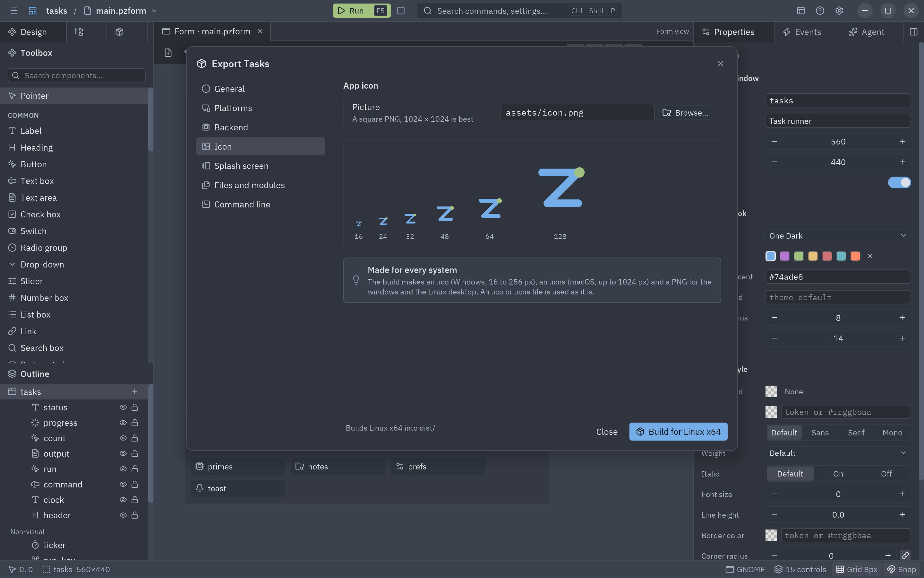Select the notes non-visual component chip
The height and width of the screenshot is (578, 924).
click(338, 466)
